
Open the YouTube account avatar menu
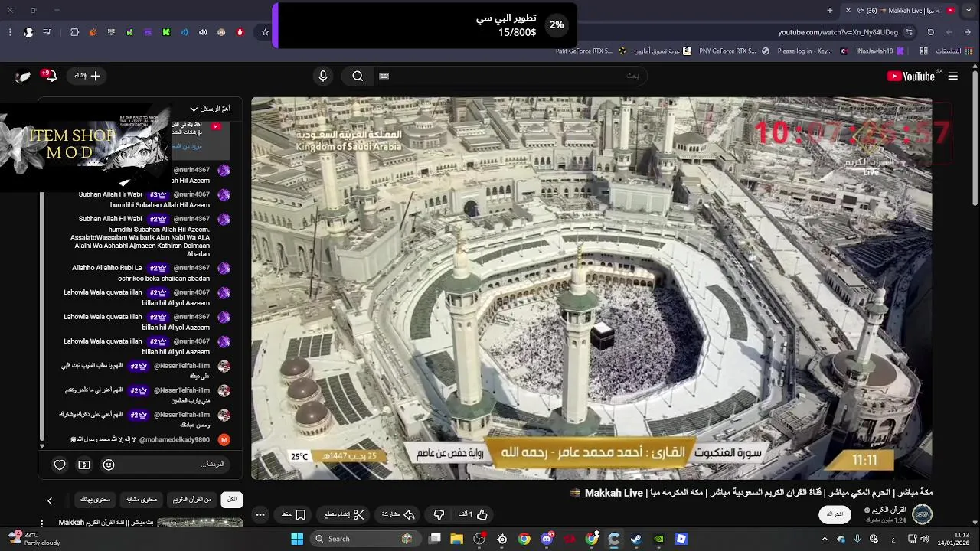tap(23, 76)
